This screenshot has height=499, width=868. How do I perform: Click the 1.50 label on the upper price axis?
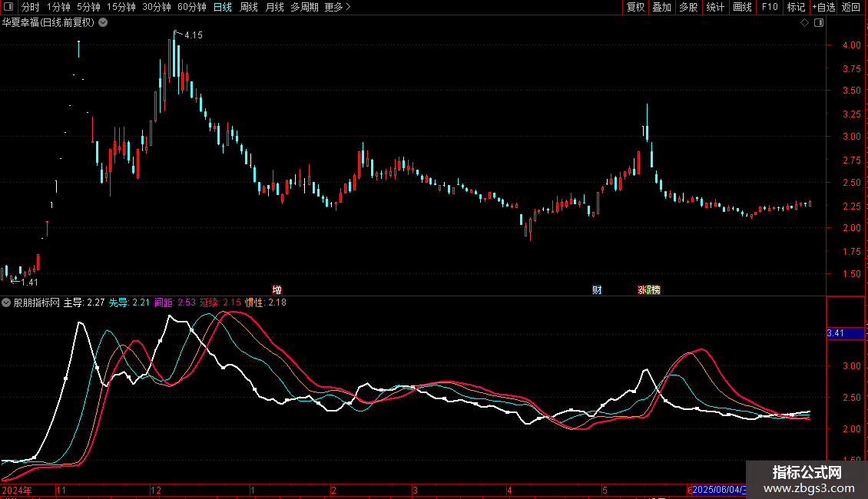pos(851,274)
